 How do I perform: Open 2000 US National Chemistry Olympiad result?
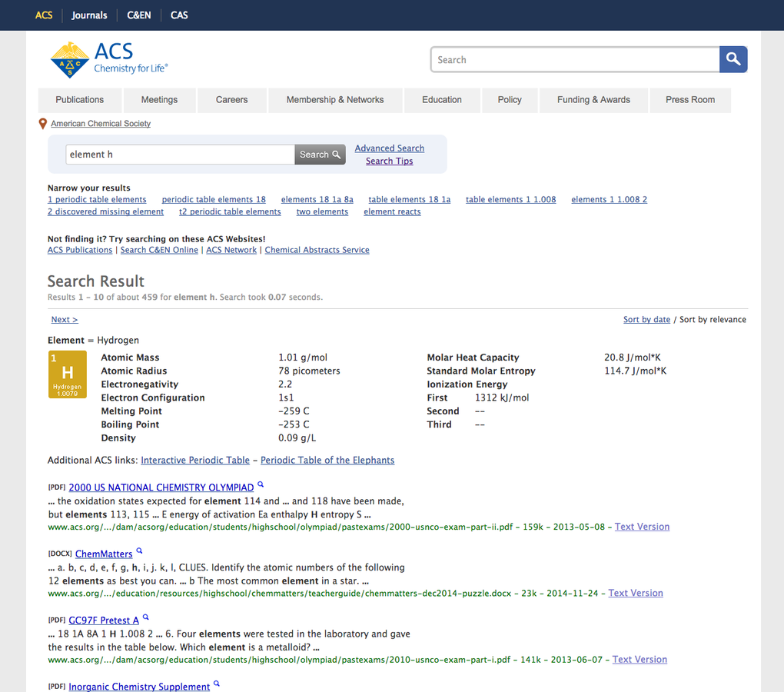click(161, 487)
